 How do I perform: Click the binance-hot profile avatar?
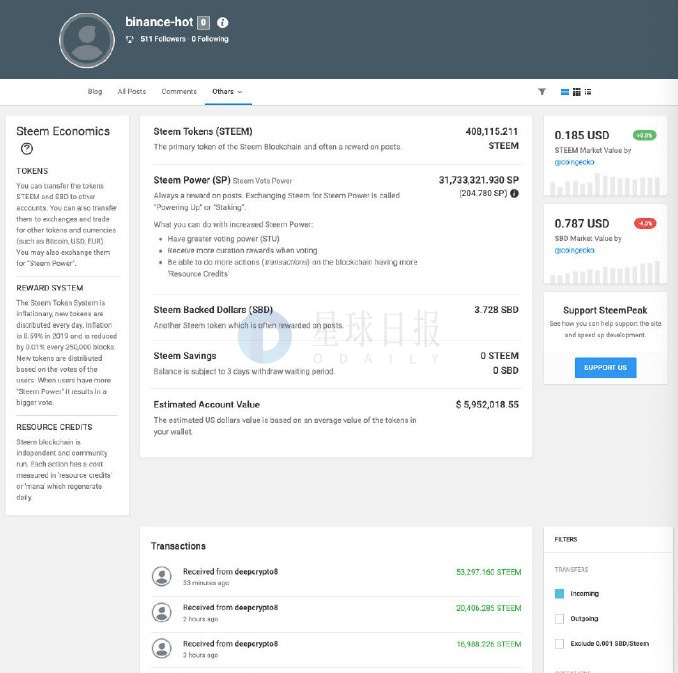(87, 41)
